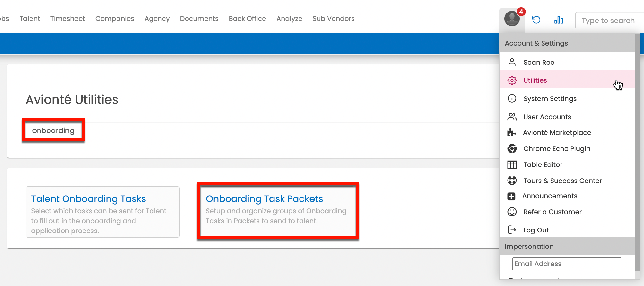The width and height of the screenshot is (644, 286).
Task: Open the Analyze menu
Action: tap(289, 19)
